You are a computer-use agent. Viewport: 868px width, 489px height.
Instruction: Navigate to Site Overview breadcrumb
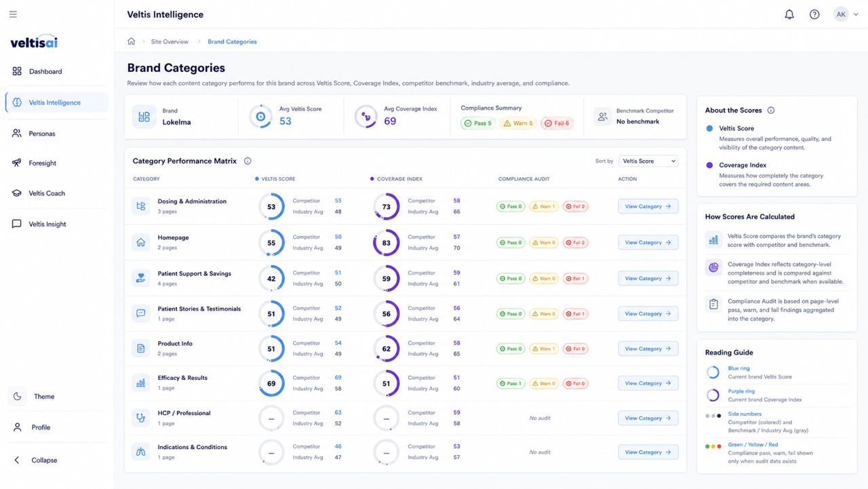[x=170, y=42]
